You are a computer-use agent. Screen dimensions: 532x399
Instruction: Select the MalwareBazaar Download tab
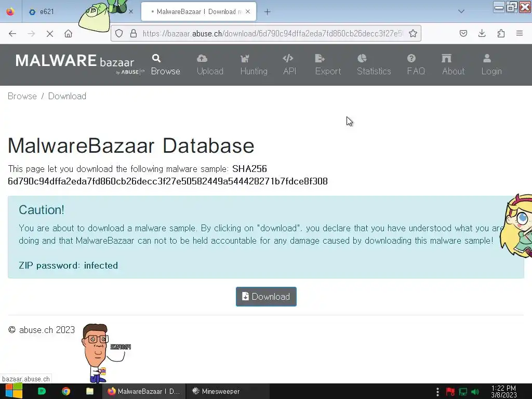click(x=198, y=11)
